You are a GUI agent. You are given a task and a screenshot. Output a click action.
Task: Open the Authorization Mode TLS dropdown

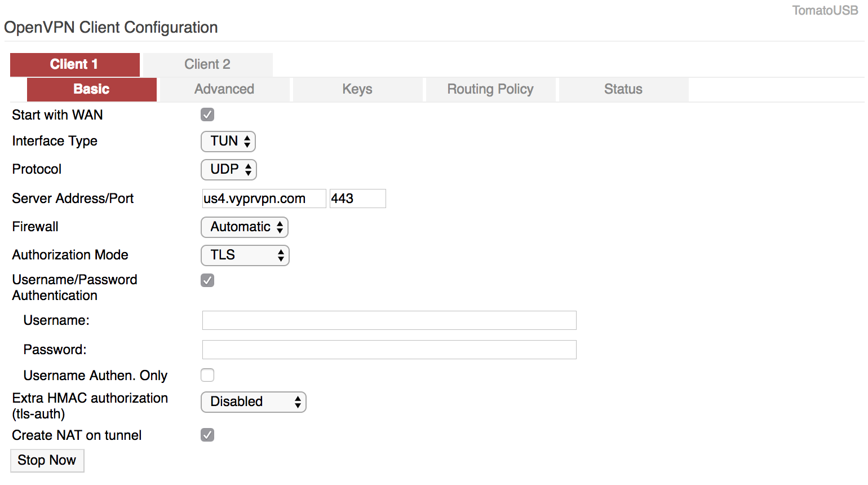pyautogui.click(x=245, y=255)
